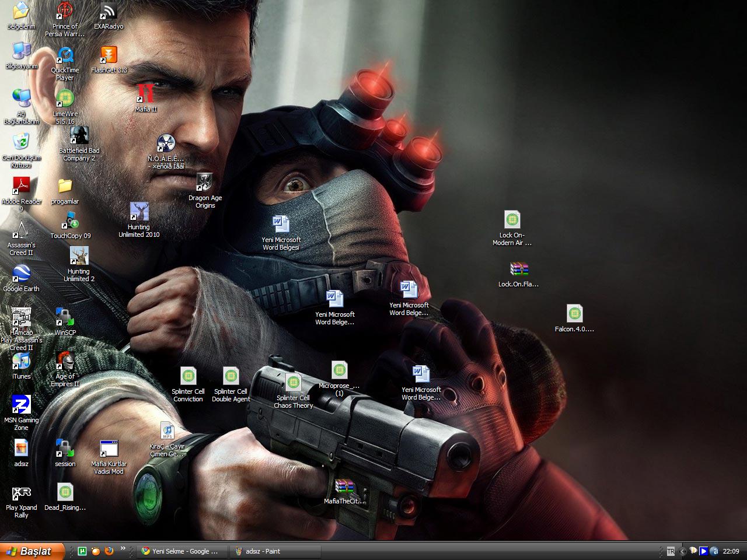Open the Yeni Microsoft Word Belgesi document
The width and height of the screenshot is (747, 560).
click(x=281, y=224)
